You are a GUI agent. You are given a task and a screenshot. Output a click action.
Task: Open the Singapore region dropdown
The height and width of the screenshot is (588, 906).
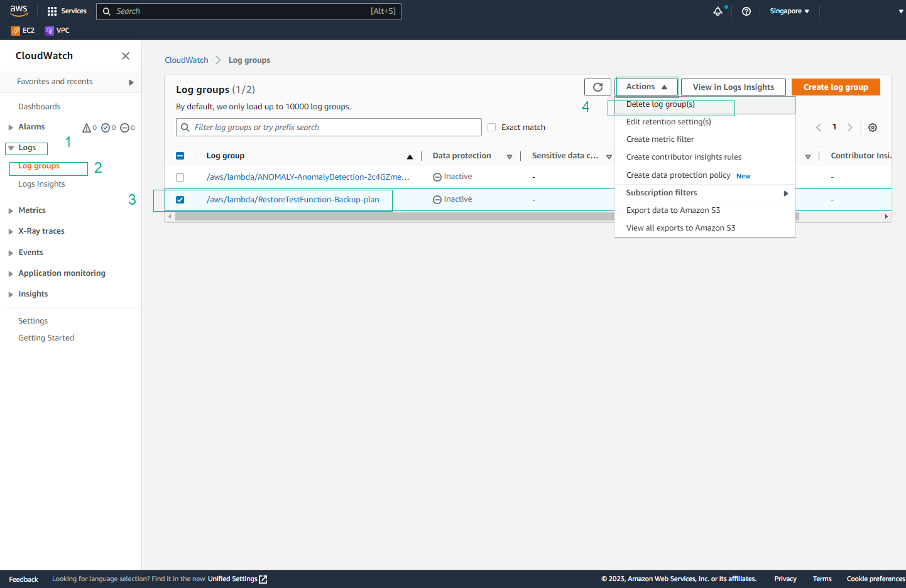(x=789, y=11)
